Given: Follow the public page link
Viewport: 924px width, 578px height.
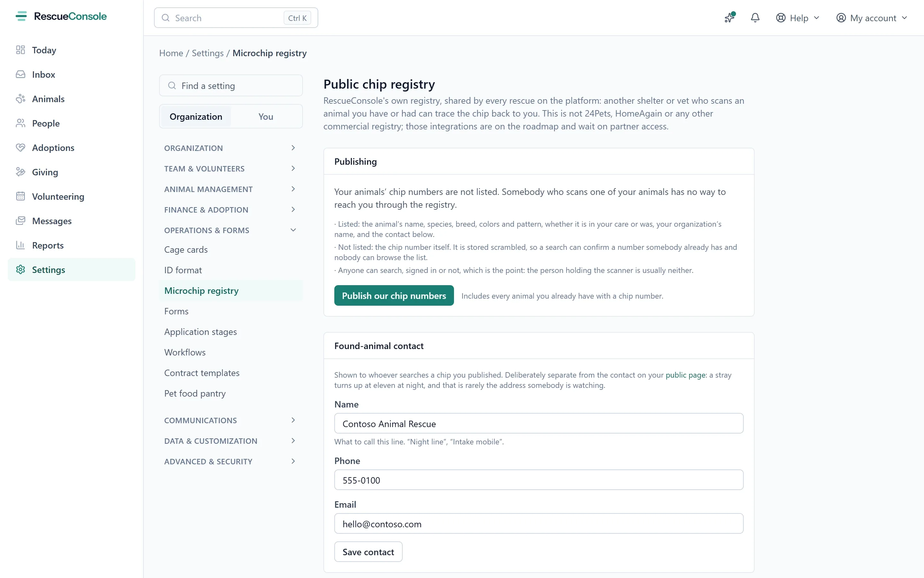Looking at the screenshot, I should tap(686, 375).
